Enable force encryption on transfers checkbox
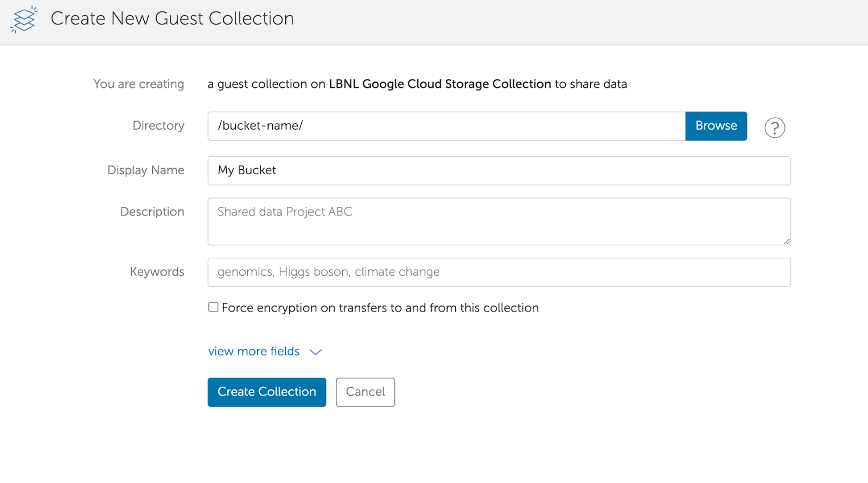Image resolution: width=868 pixels, height=483 pixels. [x=213, y=307]
